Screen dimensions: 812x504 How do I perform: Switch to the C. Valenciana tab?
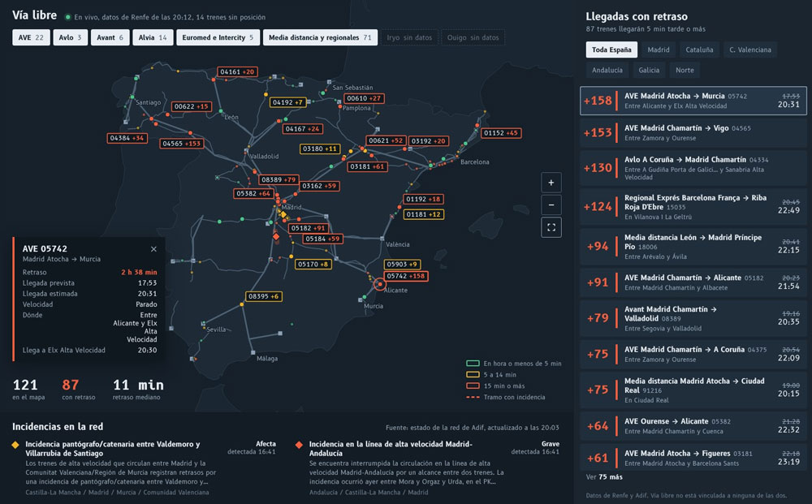click(x=749, y=50)
